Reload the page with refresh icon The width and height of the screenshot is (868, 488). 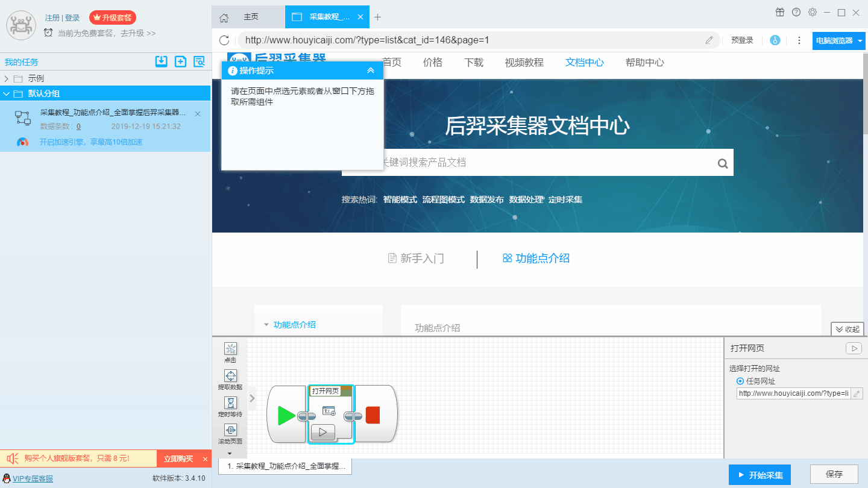224,40
